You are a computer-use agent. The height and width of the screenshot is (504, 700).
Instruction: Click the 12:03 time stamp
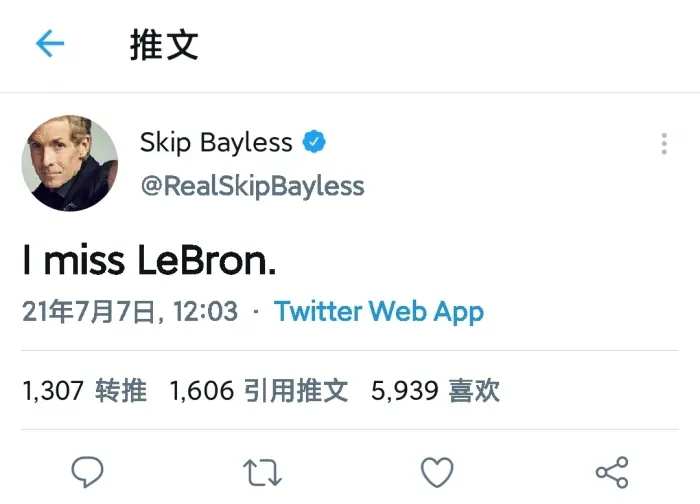(x=204, y=312)
